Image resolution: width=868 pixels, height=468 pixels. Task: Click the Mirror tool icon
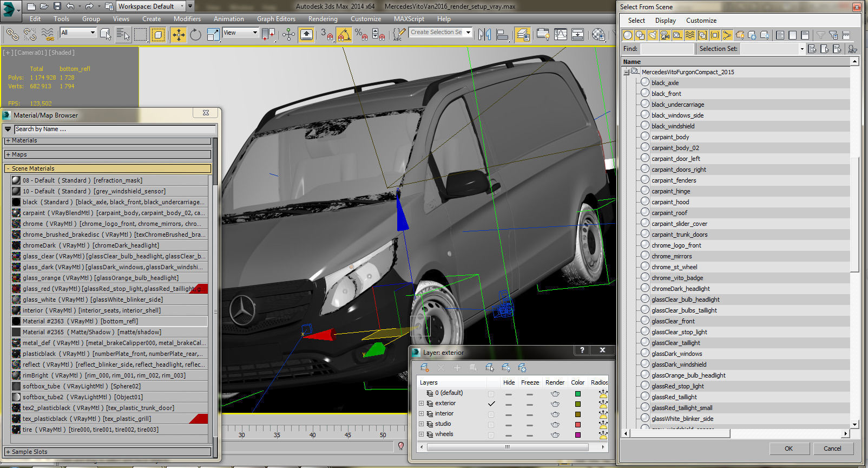485,35
